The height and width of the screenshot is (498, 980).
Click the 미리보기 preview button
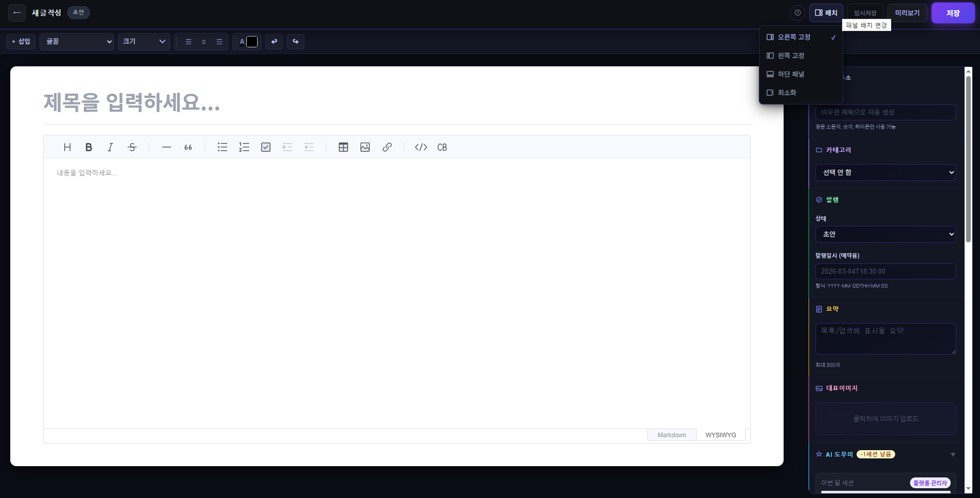(907, 13)
